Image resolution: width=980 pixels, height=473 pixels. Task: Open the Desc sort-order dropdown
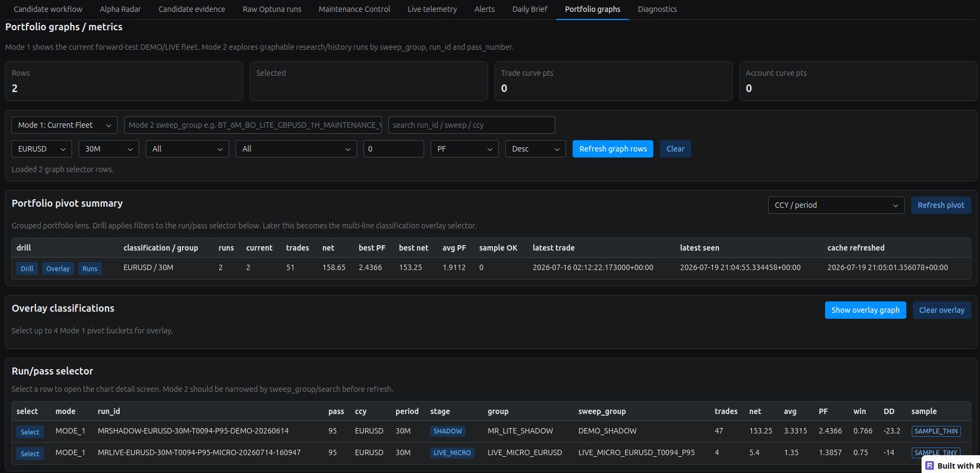pyautogui.click(x=536, y=149)
